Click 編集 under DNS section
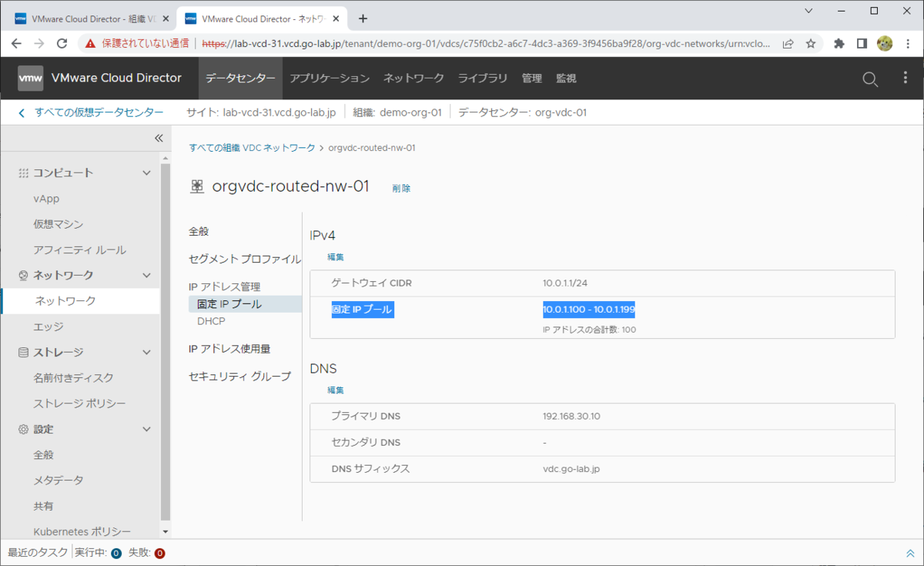 coord(336,390)
